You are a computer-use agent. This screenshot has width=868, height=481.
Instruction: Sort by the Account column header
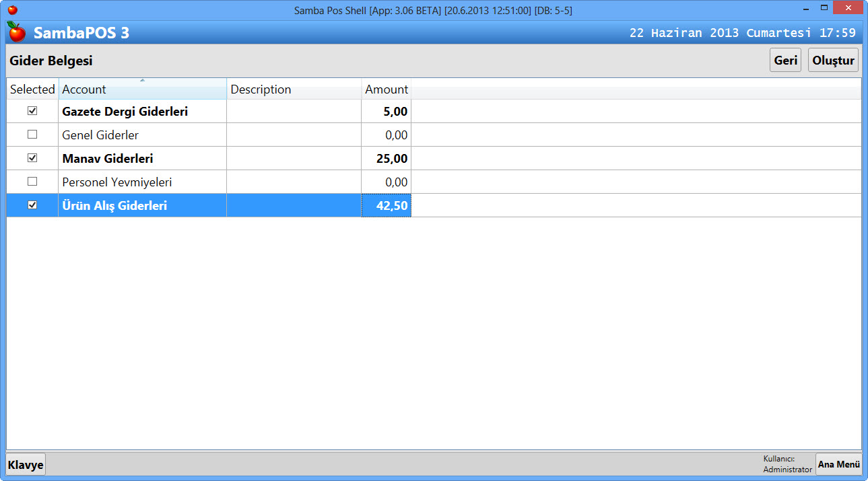pyautogui.click(x=142, y=89)
